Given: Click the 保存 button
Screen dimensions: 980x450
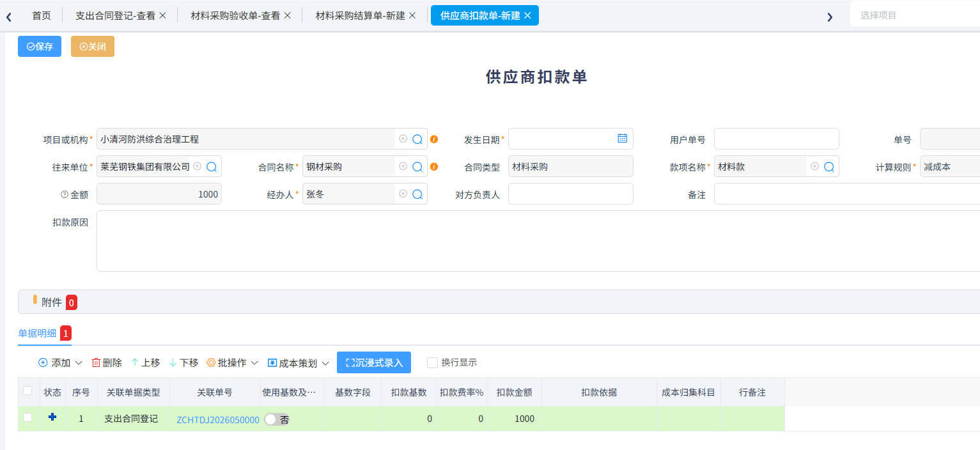Looking at the screenshot, I should tap(40, 47).
